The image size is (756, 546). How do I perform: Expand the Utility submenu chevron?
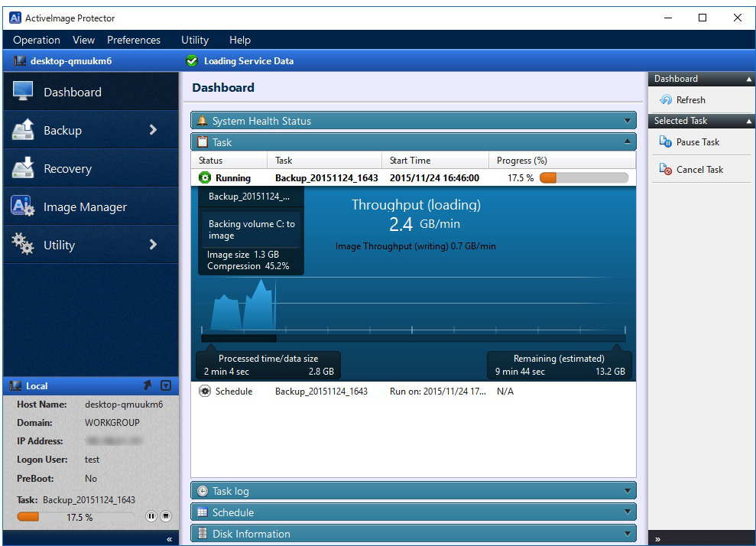[153, 245]
